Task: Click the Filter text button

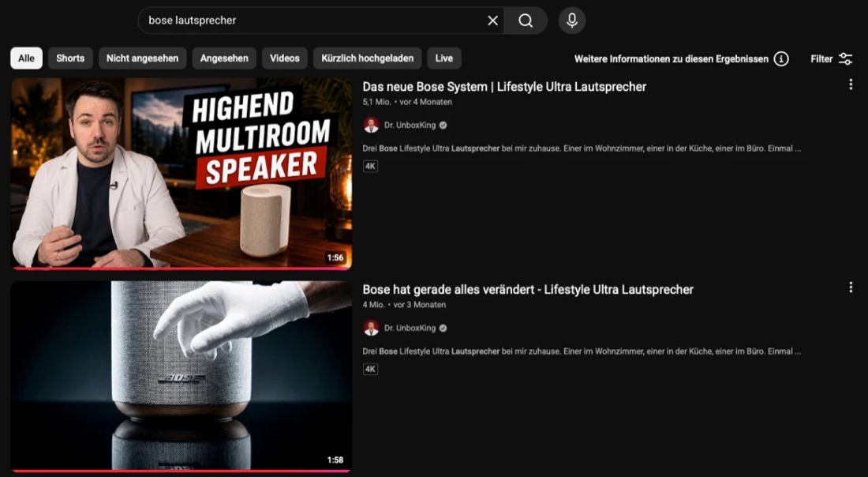Action: click(821, 58)
